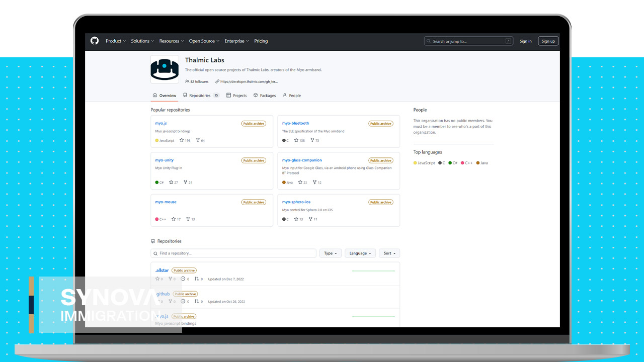Click the People sidebar heading
The image size is (644, 362).
click(x=420, y=110)
